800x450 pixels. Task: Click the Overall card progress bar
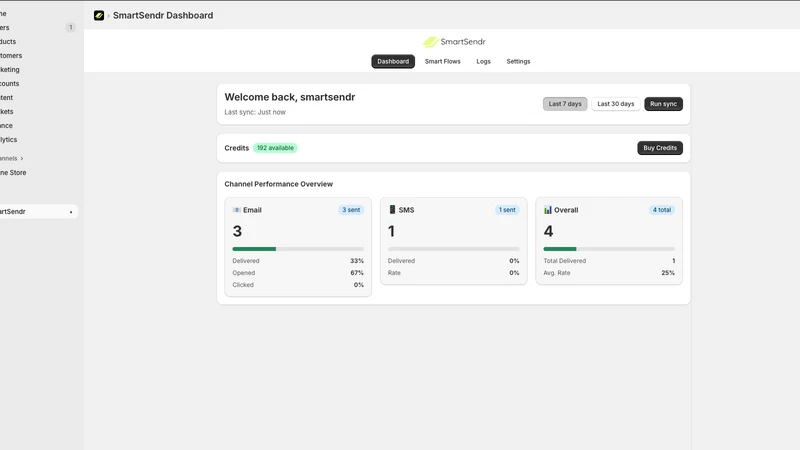[x=609, y=249]
